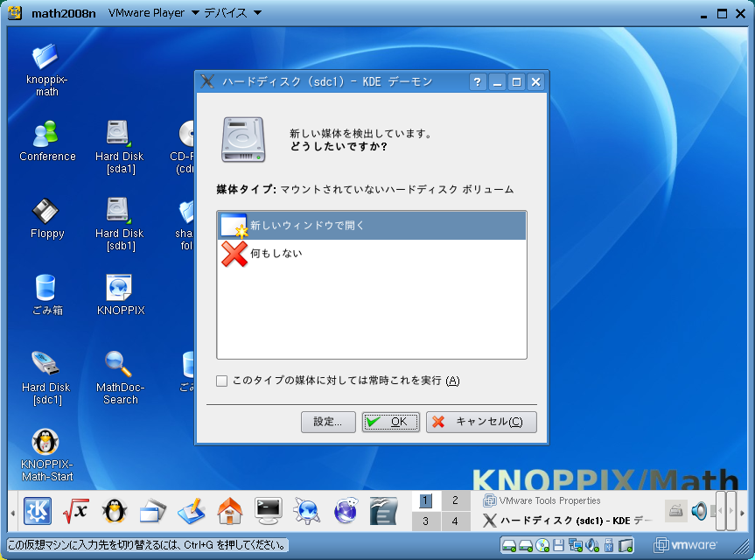The image size is (755, 560).
Task: Launch the KNOPPIX-Math-Start desktop icon
Action: click(46, 455)
